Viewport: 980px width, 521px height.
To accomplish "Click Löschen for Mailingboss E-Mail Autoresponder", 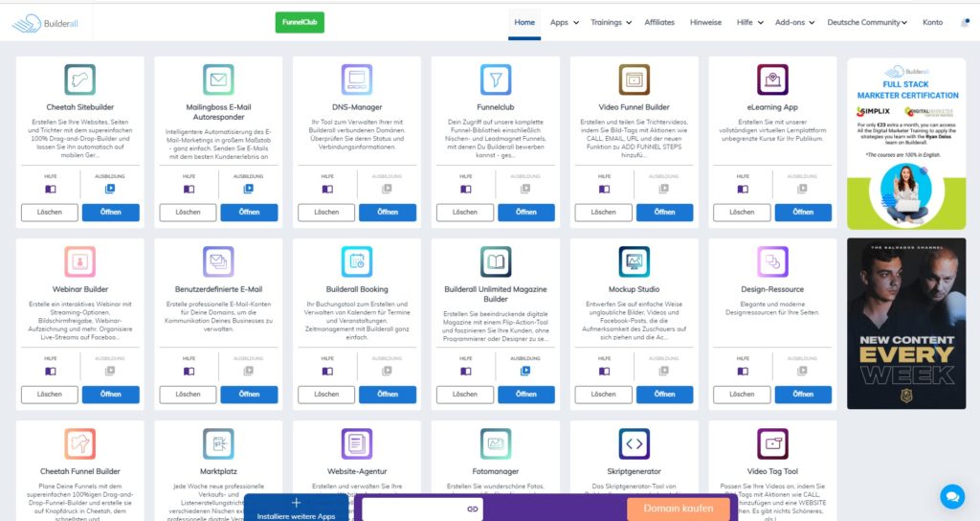I will (188, 212).
